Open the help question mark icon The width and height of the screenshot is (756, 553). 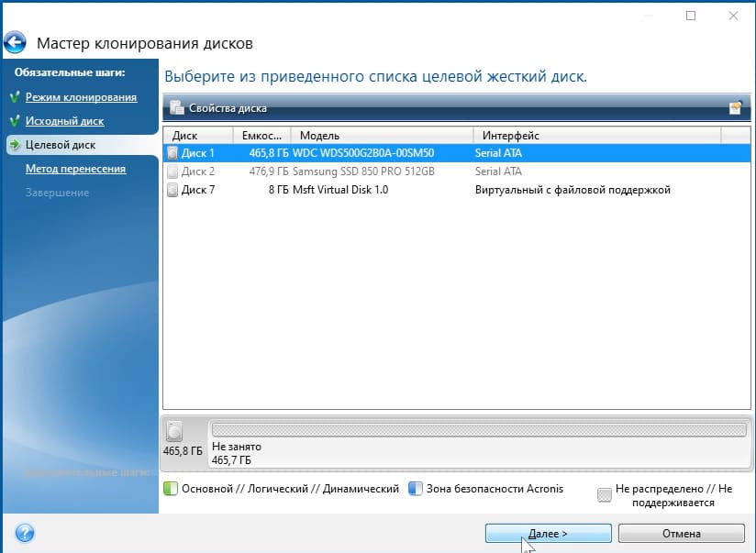[x=25, y=533]
